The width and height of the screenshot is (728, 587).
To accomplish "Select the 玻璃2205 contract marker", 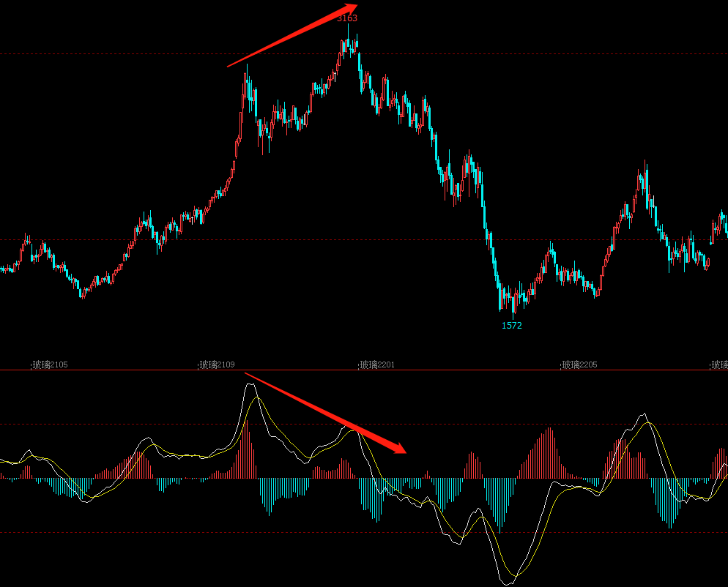I will [579, 364].
